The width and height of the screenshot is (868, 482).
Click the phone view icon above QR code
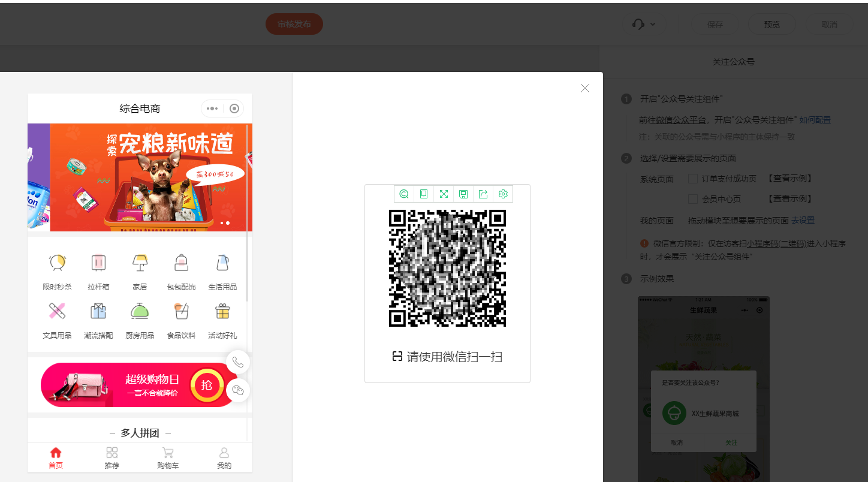[424, 194]
